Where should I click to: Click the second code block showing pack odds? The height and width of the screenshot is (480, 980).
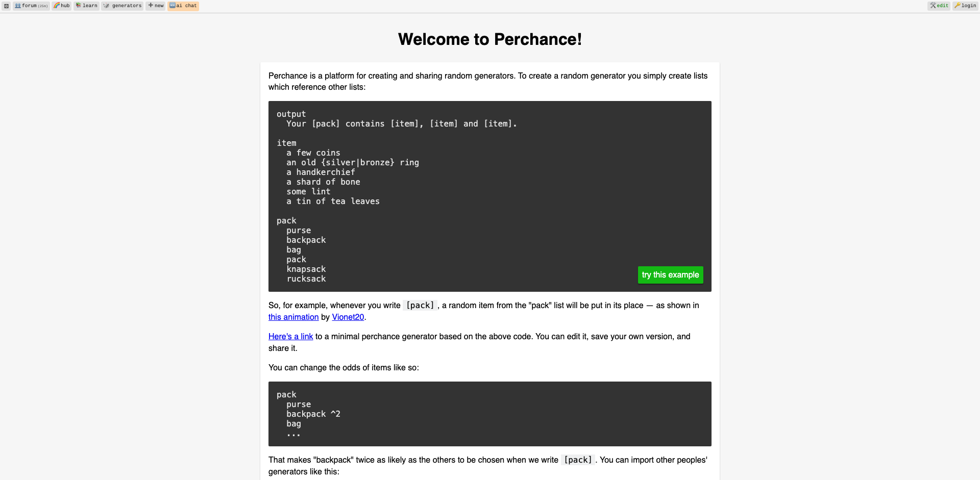click(x=489, y=414)
